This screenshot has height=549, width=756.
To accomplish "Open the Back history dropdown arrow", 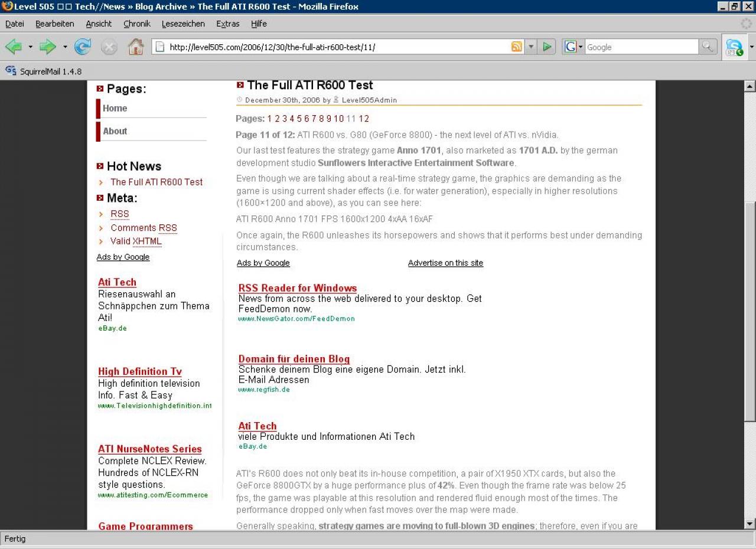I will click(x=30, y=47).
